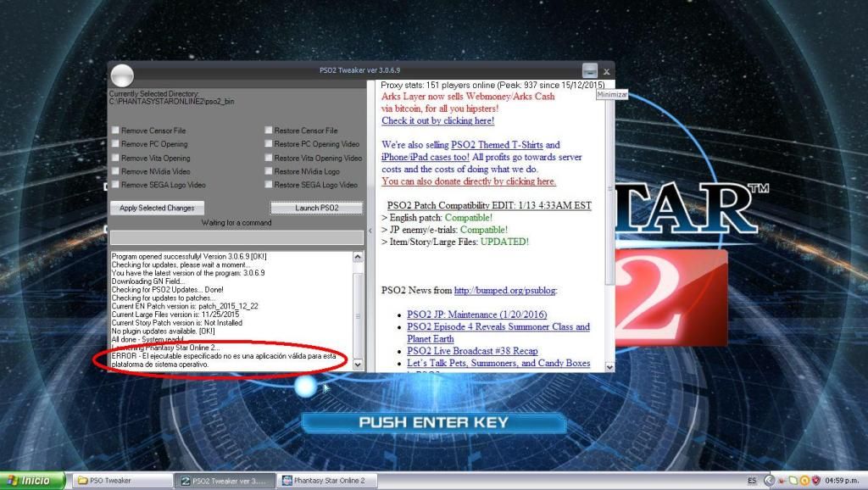Click the small red tray icon beside the arrow
868x490 pixels.
pos(782,481)
